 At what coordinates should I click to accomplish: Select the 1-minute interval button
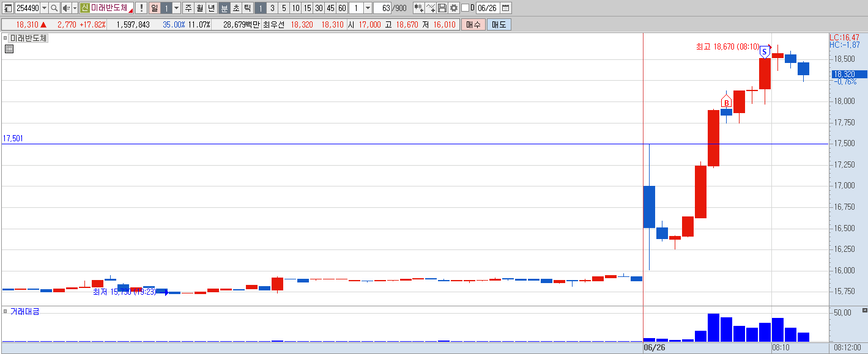coord(260,8)
